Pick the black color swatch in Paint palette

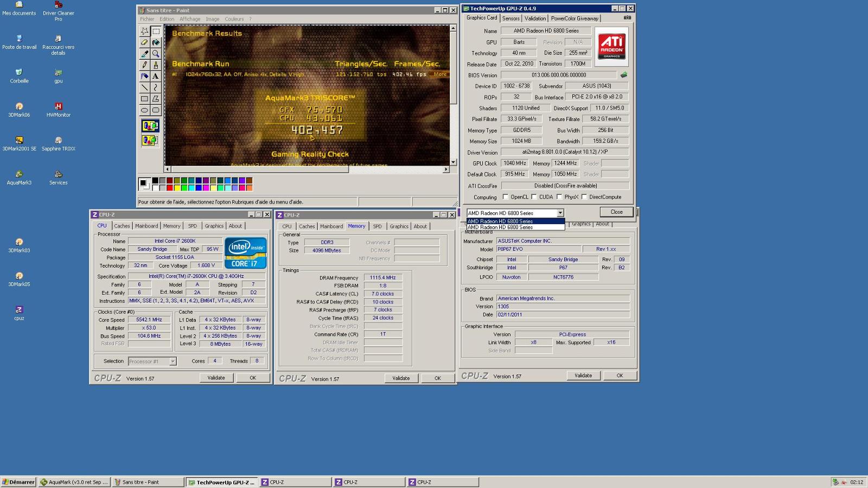(x=155, y=181)
